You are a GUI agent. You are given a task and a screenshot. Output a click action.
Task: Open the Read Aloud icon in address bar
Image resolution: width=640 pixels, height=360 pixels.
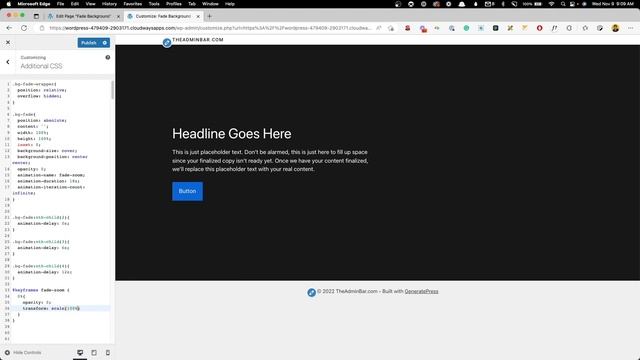click(x=379, y=28)
